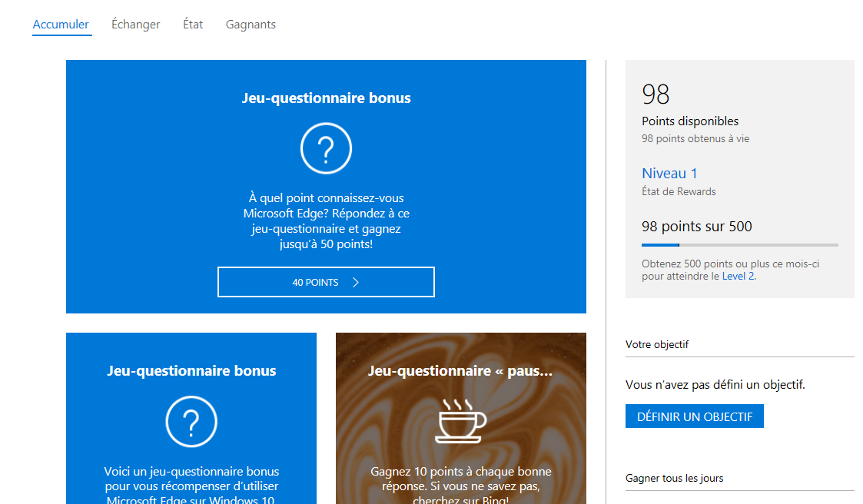The image size is (863, 504).
Task: Click the 98 points sur 500 progress bar
Action: coord(740,245)
